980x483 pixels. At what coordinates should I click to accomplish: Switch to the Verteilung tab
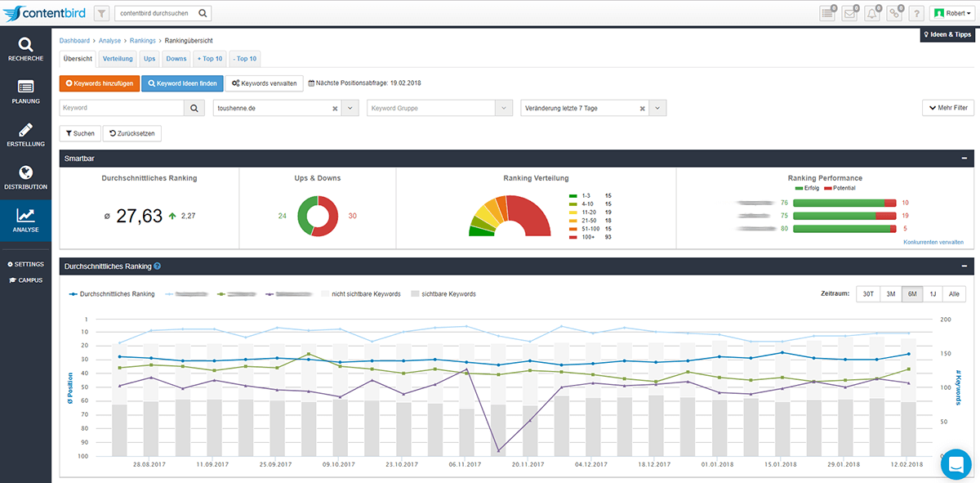click(x=118, y=59)
